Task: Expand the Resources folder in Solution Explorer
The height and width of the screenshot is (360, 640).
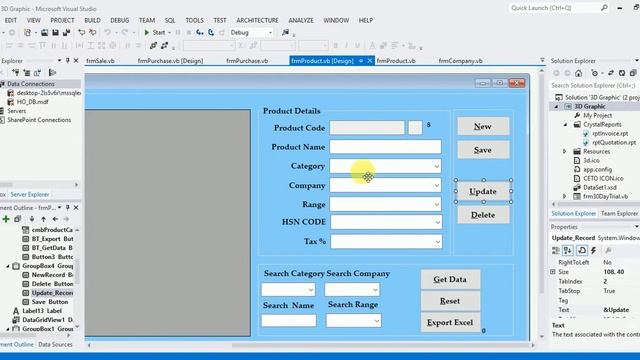Action: tap(565, 151)
